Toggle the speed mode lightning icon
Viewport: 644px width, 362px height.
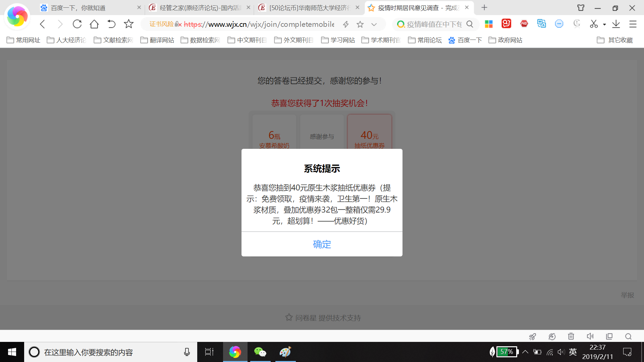[346, 24]
